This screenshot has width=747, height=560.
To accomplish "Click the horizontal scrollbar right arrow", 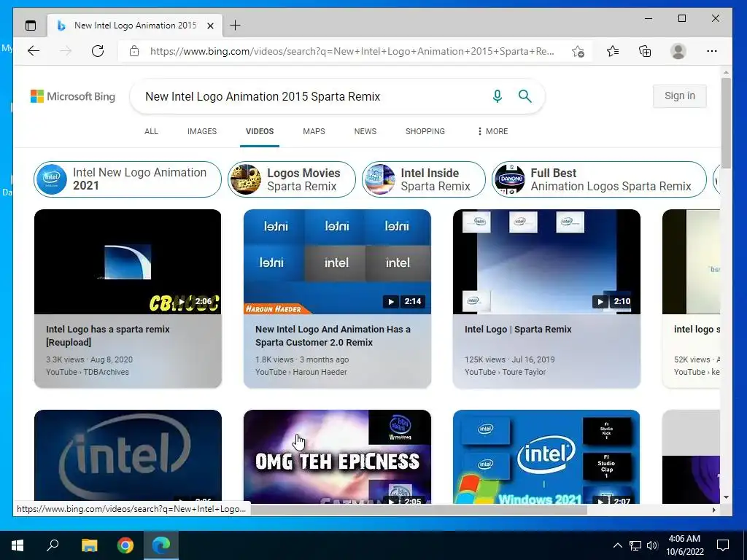I will [713, 510].
